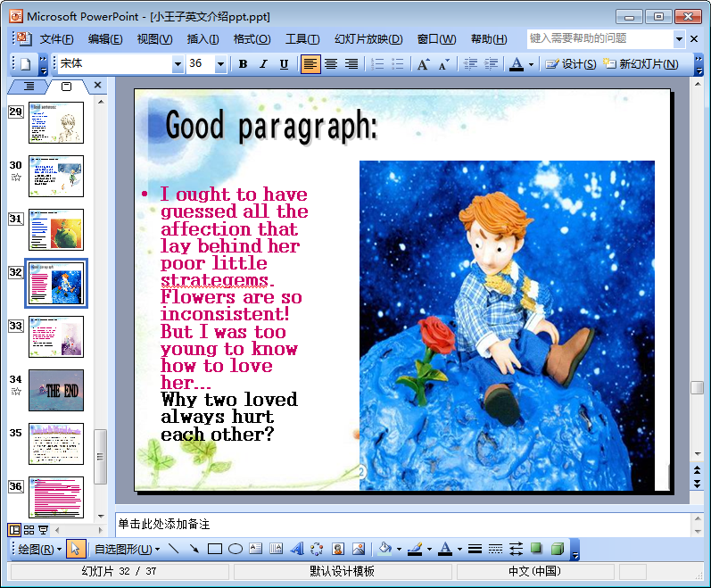
Task: Switch to Slide Sorter view icon
Action: point(29,530)
